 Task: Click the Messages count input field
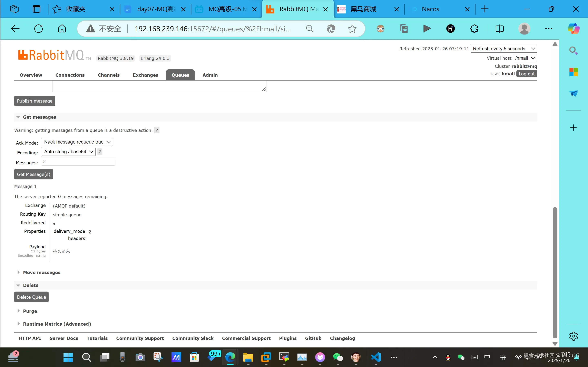coord(78,162)
